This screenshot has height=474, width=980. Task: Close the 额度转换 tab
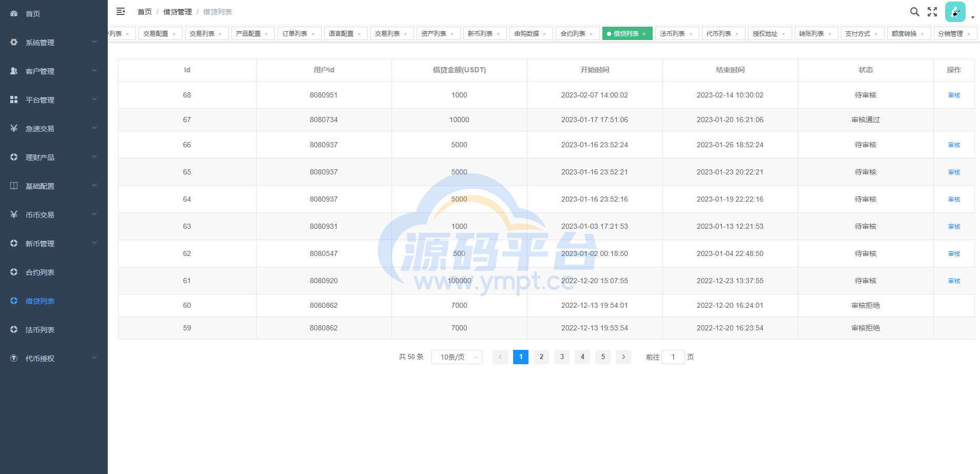point(923,34)
